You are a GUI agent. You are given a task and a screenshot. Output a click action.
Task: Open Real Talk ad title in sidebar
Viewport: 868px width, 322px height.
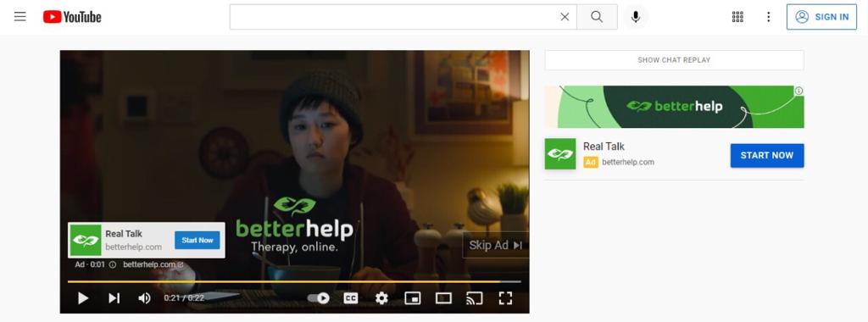click(604, 147)
